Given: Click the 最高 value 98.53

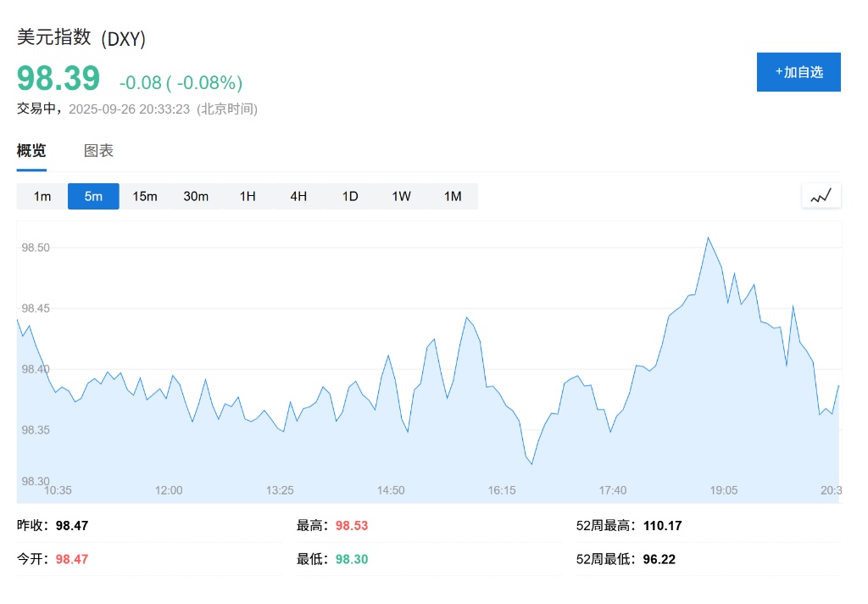Looking at the screenshot, I should click(352, 526).
